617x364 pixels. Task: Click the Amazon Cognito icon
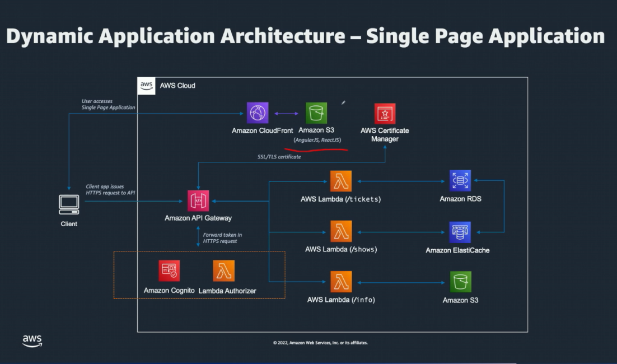tap(169, 271)
